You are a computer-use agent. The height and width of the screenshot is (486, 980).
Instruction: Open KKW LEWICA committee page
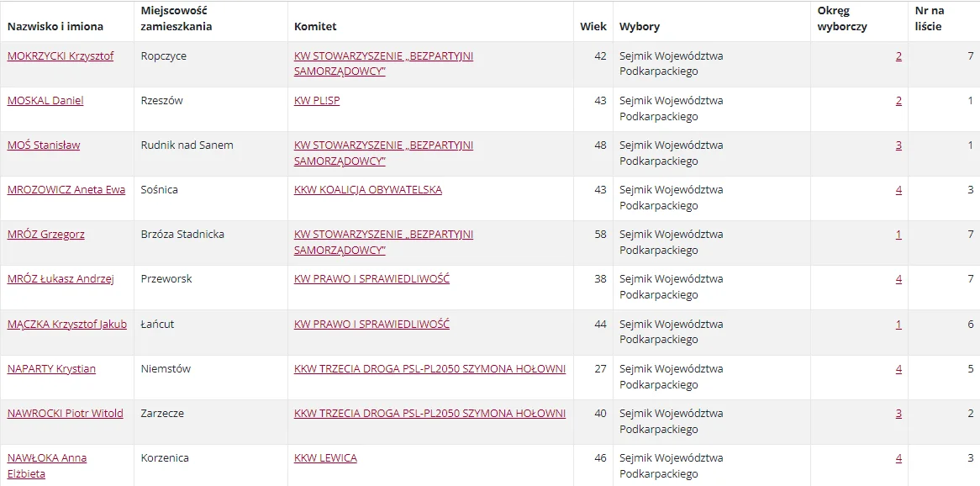click(325, 458)
